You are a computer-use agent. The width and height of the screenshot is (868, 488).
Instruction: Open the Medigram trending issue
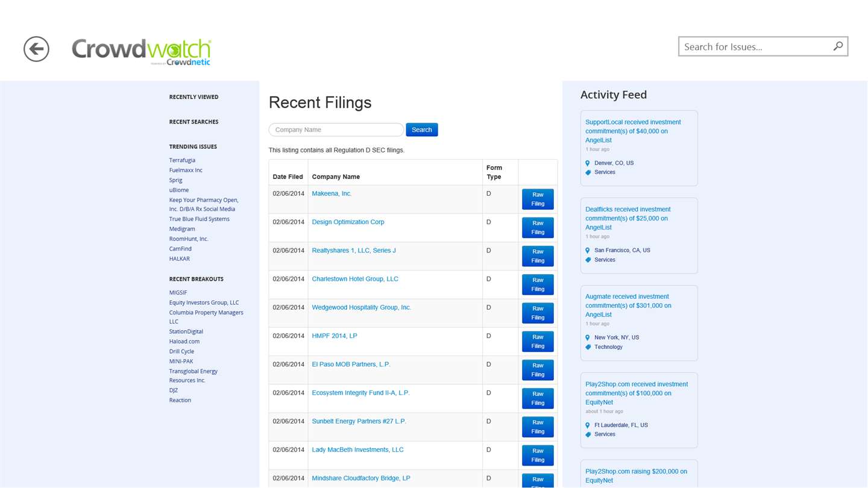182,229
